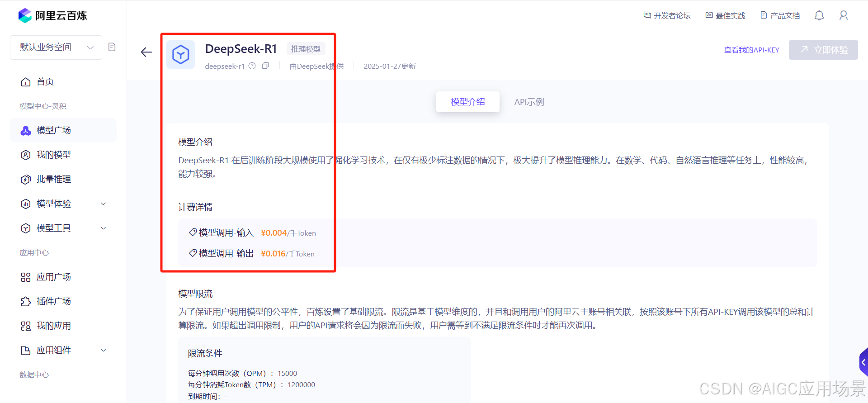Open 我的应用 in sidebar

pos(63,326)
